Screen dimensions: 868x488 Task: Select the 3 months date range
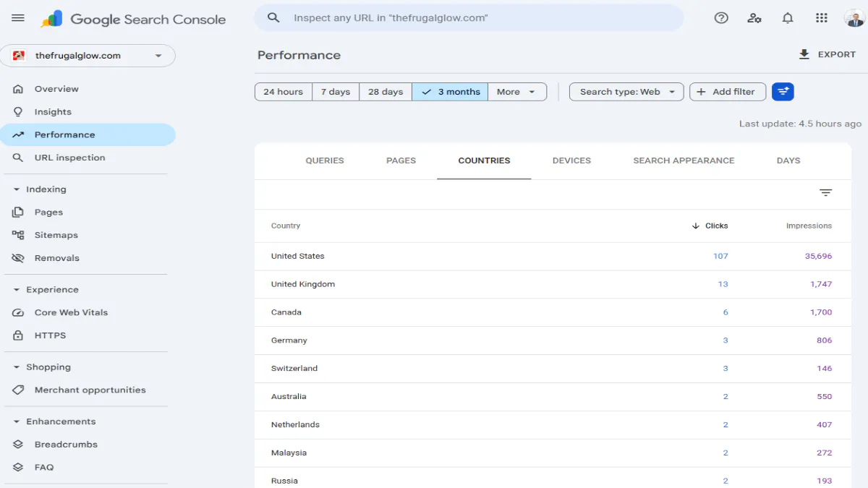(x=450, y=92)
